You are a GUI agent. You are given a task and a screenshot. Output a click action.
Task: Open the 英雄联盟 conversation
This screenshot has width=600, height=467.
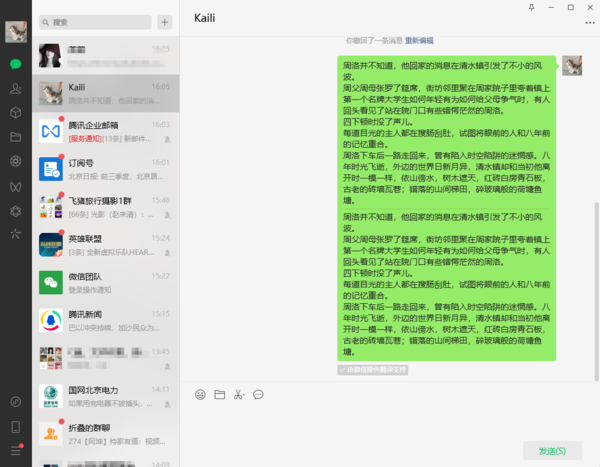(x=106, y=245)
